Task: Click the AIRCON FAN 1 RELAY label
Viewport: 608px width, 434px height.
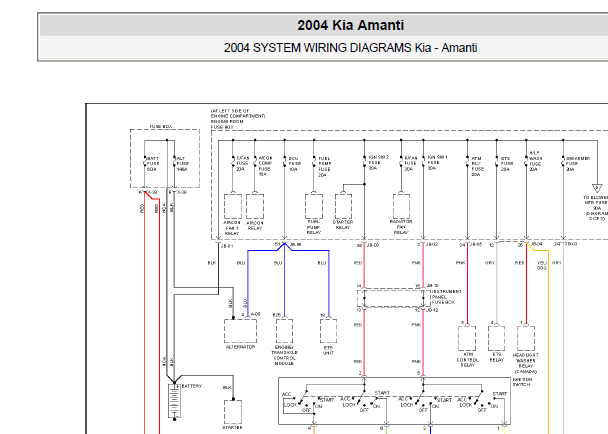Action: (232, 228)
